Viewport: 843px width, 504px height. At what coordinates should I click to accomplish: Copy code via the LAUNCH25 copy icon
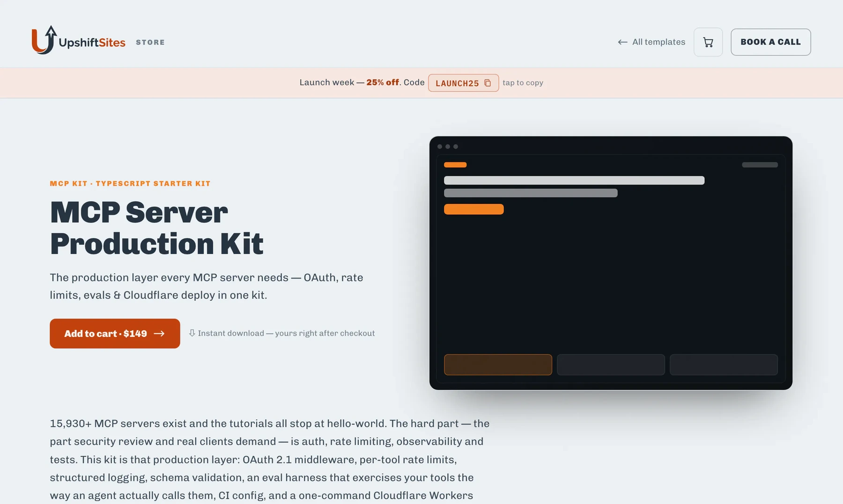tap(488, 83)
